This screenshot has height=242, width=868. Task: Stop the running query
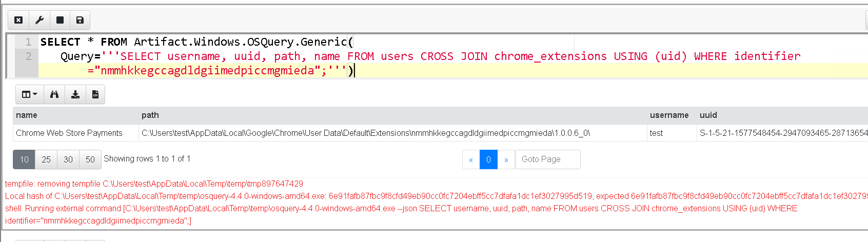[x=60, y=20]
